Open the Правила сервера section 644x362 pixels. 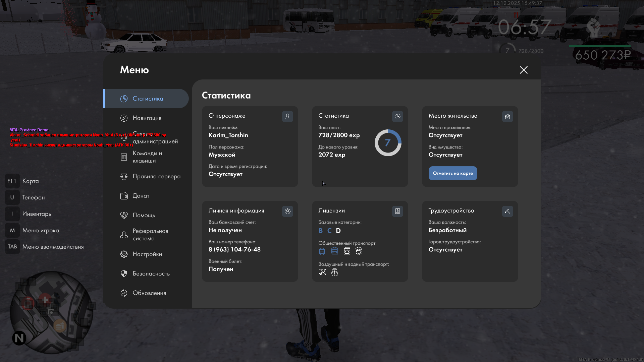(x=156, y=176)
